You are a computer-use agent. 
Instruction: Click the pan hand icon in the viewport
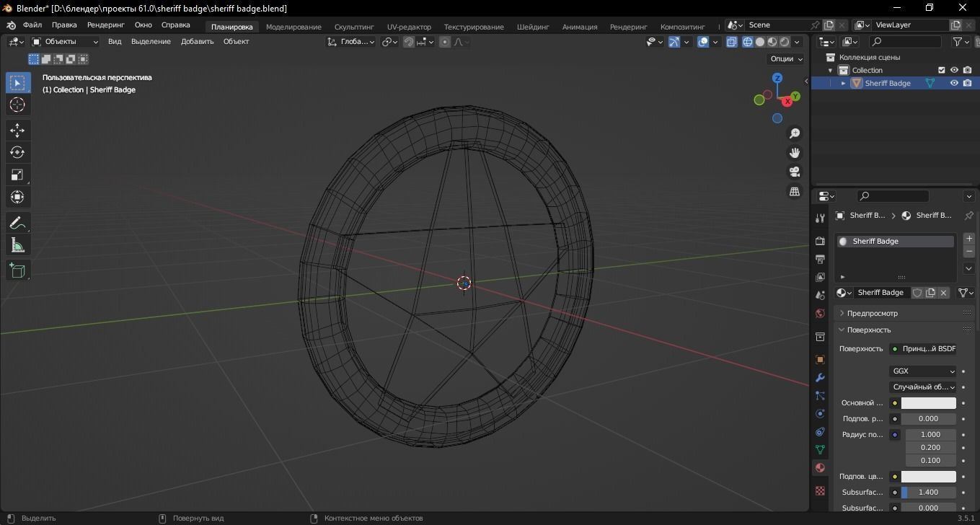coord(795,153)
